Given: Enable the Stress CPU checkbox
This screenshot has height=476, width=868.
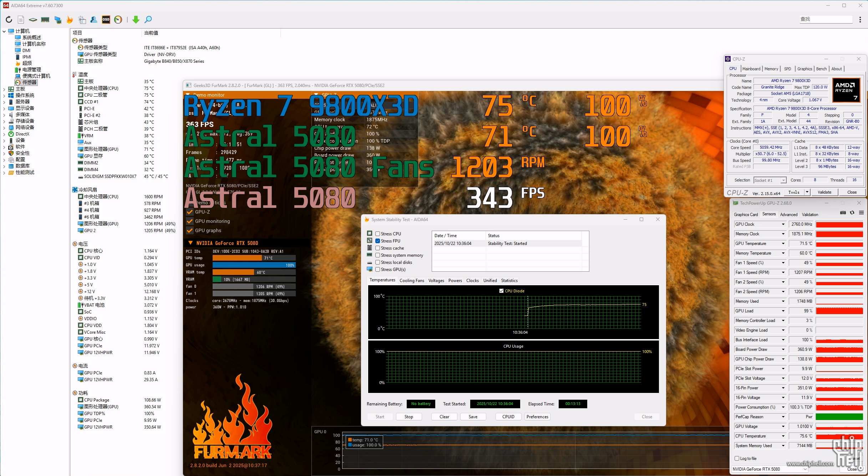Looking at the screenshot, I should point(377,234).
